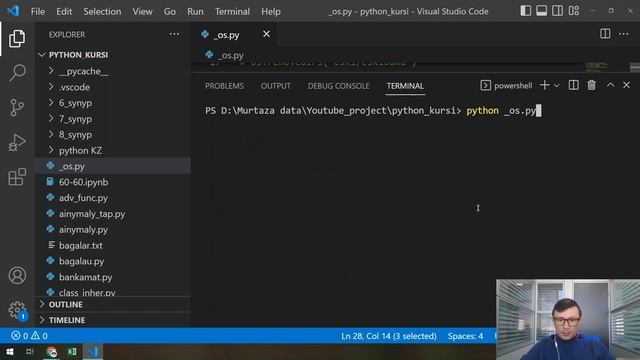Viewport: 640px width, 360px height.
Task: Open the Run and Debug view
Action: coord(17,142)
